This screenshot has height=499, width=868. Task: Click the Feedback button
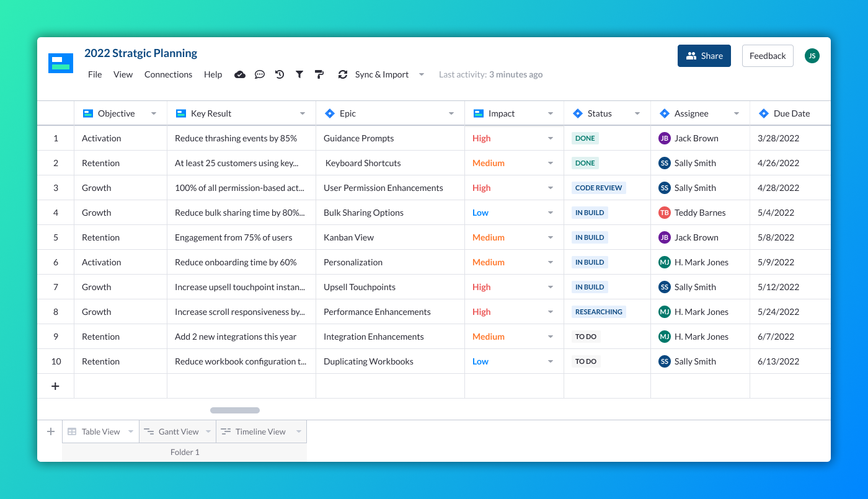(x=768, y=56)
